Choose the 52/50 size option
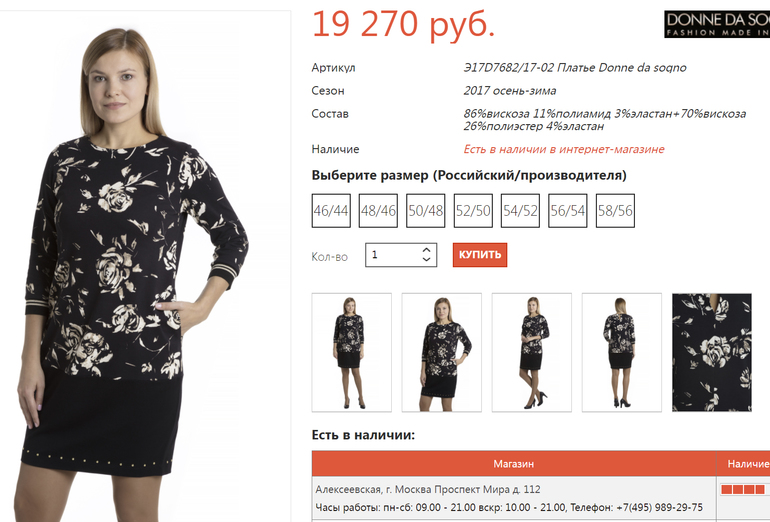Image resolution: width=770 pixels, height=522 pixels. click(x=473, y=211)
